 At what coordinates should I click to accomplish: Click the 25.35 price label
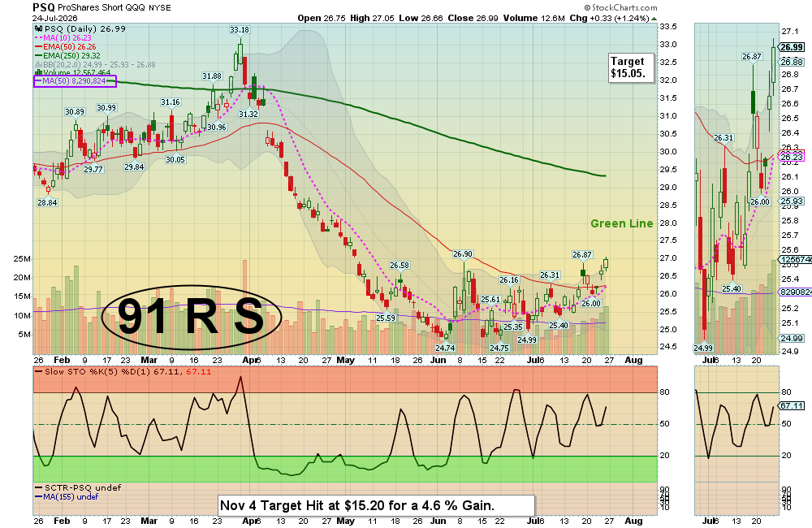click(513, 327)
